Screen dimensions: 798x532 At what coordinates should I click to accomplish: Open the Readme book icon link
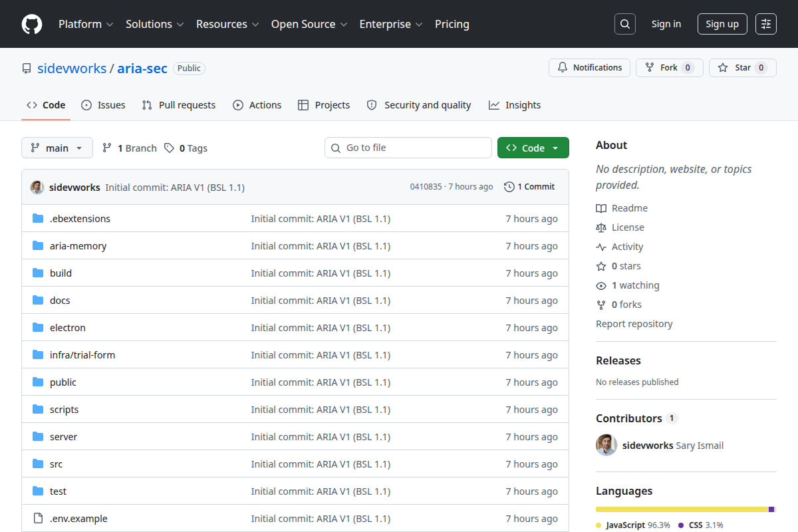tap(601, 208)
